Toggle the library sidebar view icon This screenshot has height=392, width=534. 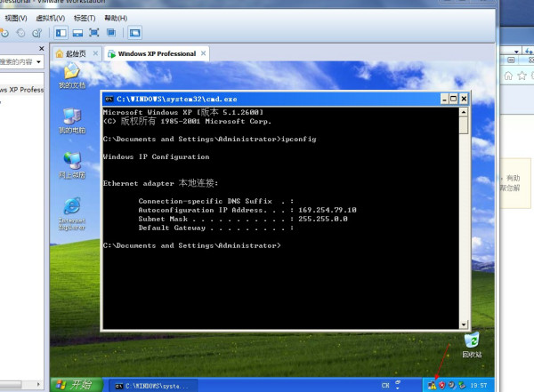click(x=61, y=33)
